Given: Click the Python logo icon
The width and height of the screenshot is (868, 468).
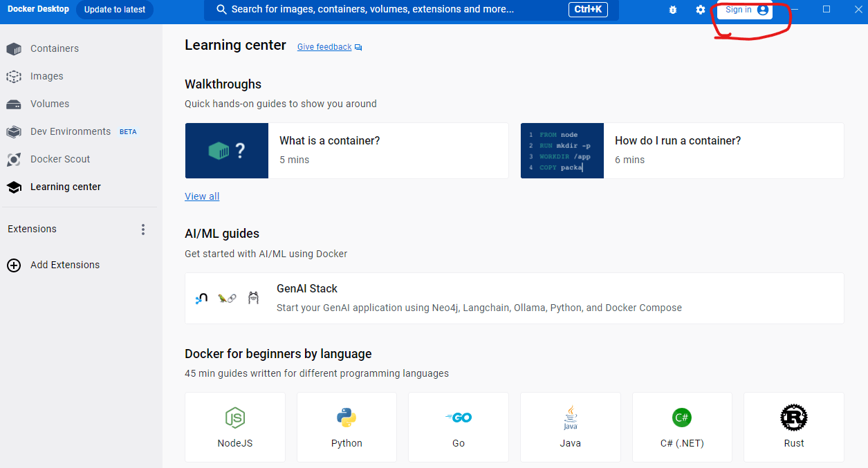Looking at the screenshot, I should pyautogui.click(x=347, y=418).
